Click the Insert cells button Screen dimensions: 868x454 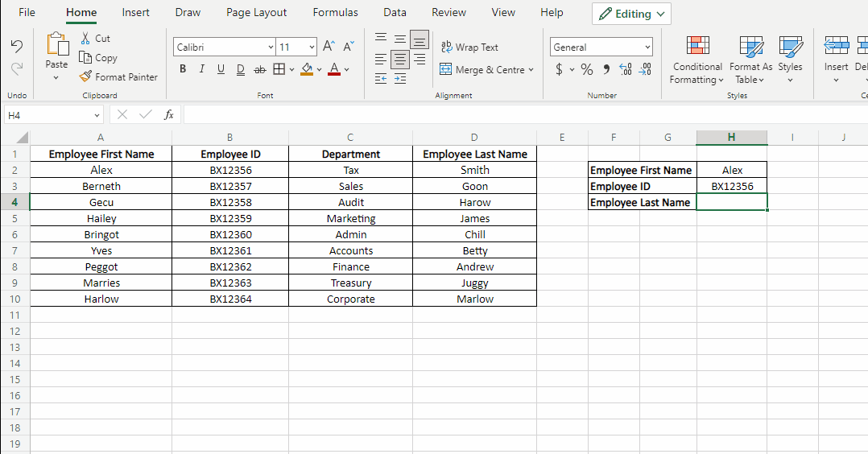(x=836, y=60)
